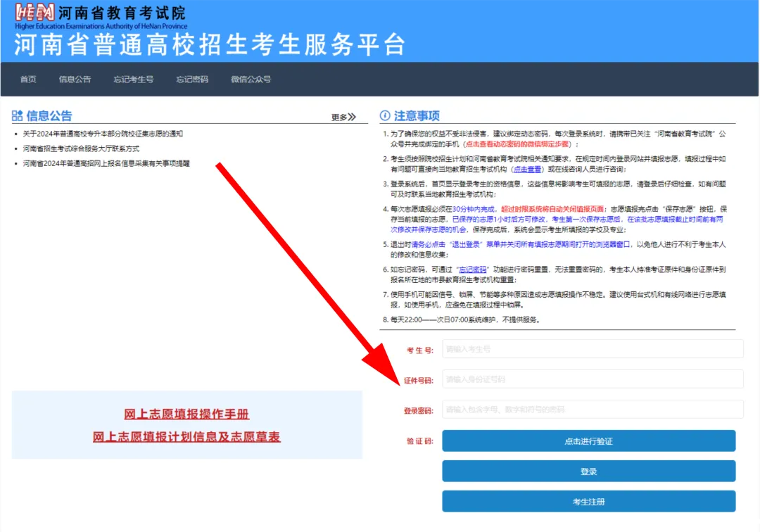Screen dimensions: 760x532
Task: Open the 2024年专升本征集志愿 notice
Action: [103, 134]
